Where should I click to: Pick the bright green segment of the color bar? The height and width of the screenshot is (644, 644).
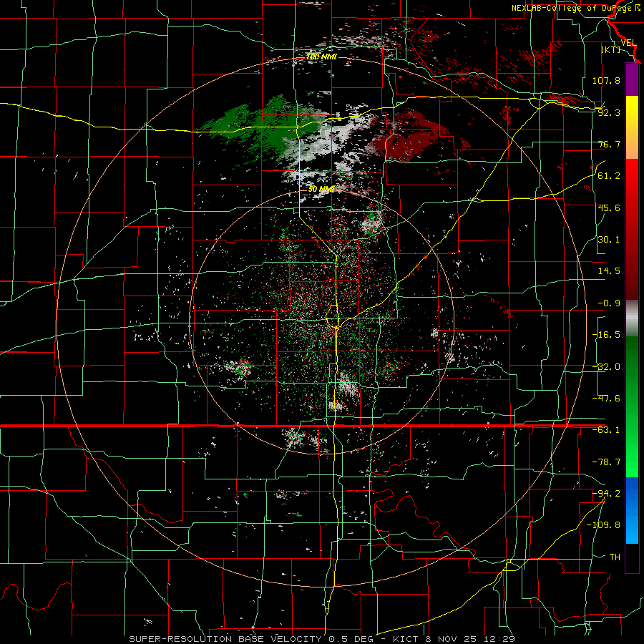(632, 448)
